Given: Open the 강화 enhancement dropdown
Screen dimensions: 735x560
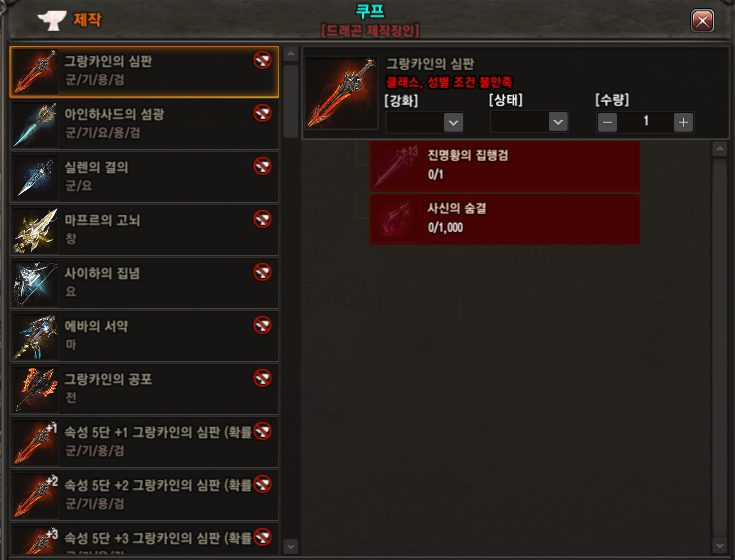Looking at the screenshot, I should (424, 122).
